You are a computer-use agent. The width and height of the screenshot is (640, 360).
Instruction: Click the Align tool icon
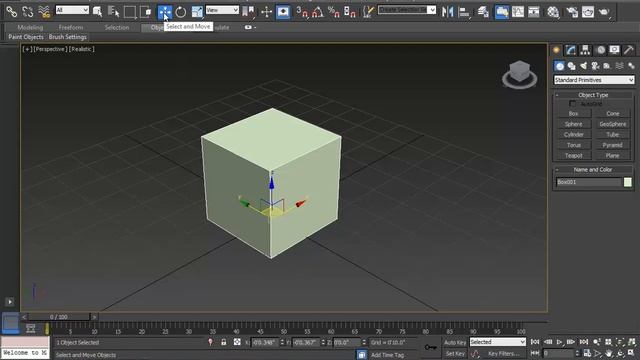(x=464, y=12)
